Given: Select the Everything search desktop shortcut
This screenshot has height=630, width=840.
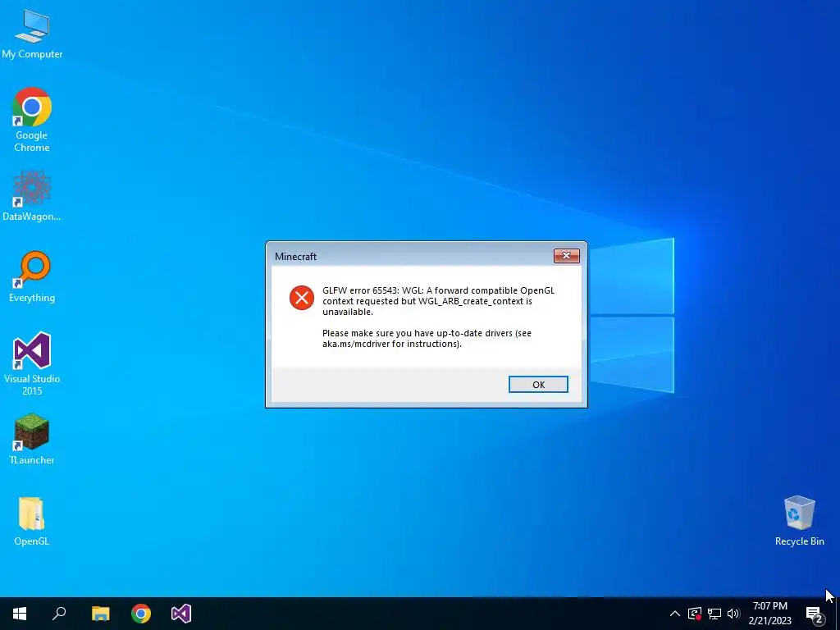Looking at the screenshot, I should pos(32,277).
